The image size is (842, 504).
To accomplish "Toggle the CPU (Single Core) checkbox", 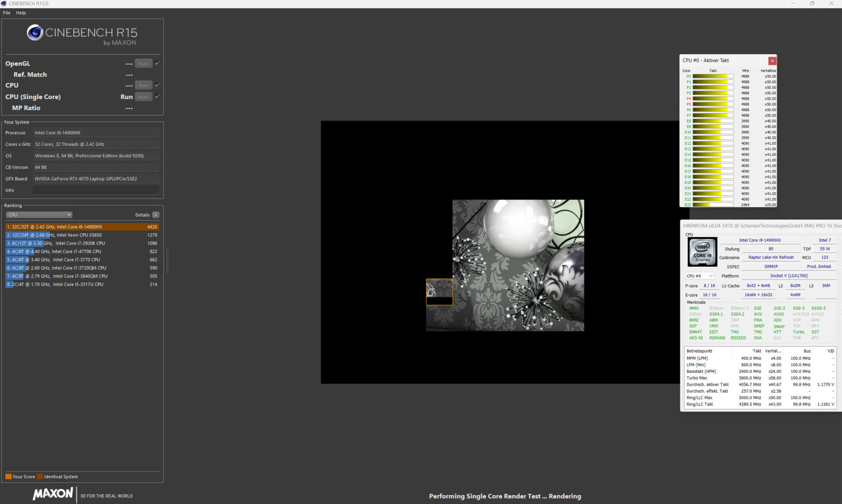I will [x=157, y=96].
